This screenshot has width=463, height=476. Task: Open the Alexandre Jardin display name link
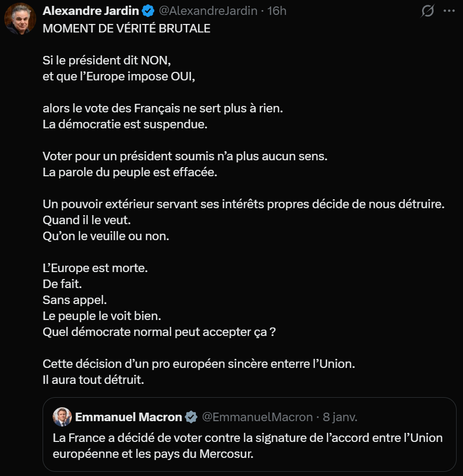pyautogui.click(x=91, y=11)
